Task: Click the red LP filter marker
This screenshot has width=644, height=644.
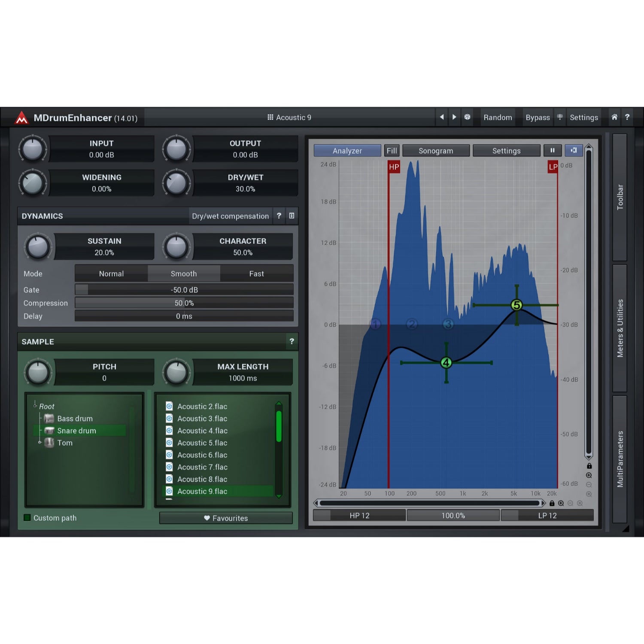Action: tap(553, 167)
